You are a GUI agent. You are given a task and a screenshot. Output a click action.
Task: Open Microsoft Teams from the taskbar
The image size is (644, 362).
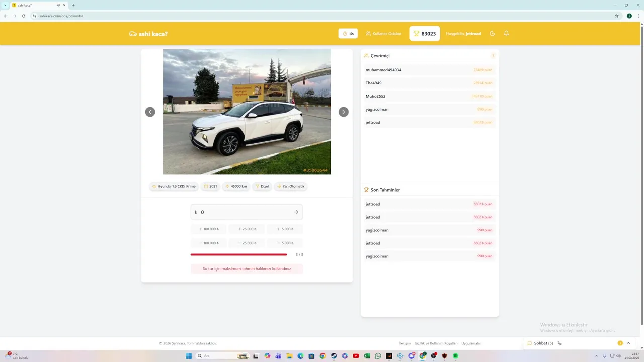278,356
